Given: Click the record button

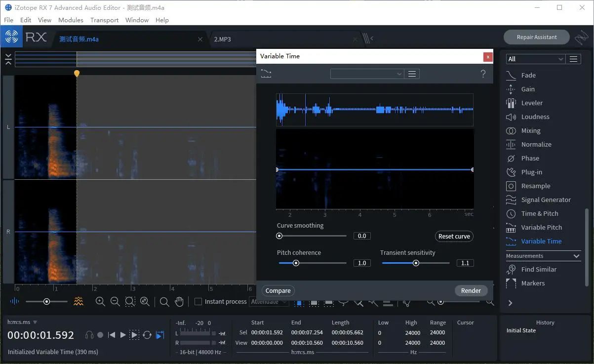Looking at the screenshot, I should point(100,335).
